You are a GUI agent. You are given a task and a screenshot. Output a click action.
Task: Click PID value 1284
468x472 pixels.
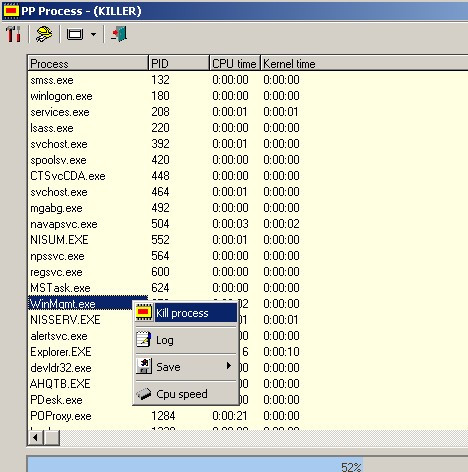(163, 416)
